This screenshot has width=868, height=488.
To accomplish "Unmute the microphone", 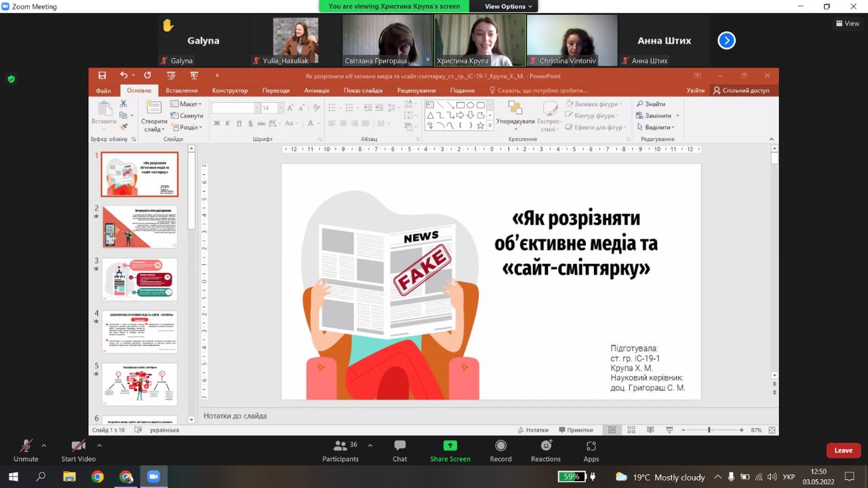I will [26, 451].
